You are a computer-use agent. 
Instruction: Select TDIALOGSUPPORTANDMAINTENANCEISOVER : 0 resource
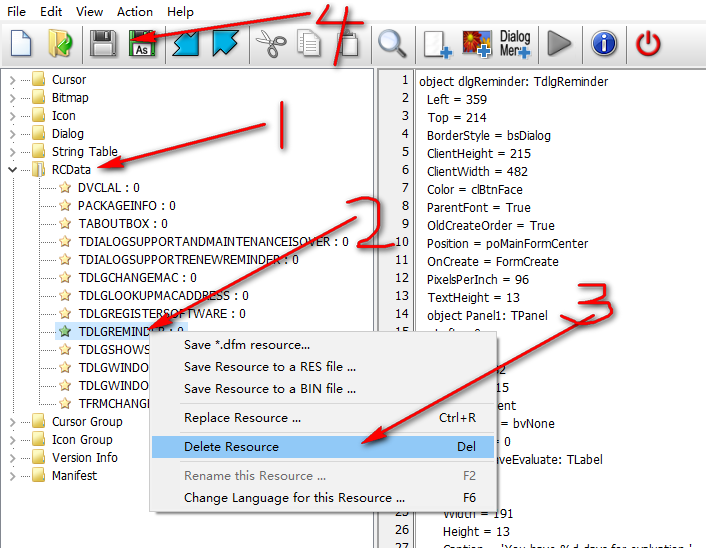pos(213,241)
